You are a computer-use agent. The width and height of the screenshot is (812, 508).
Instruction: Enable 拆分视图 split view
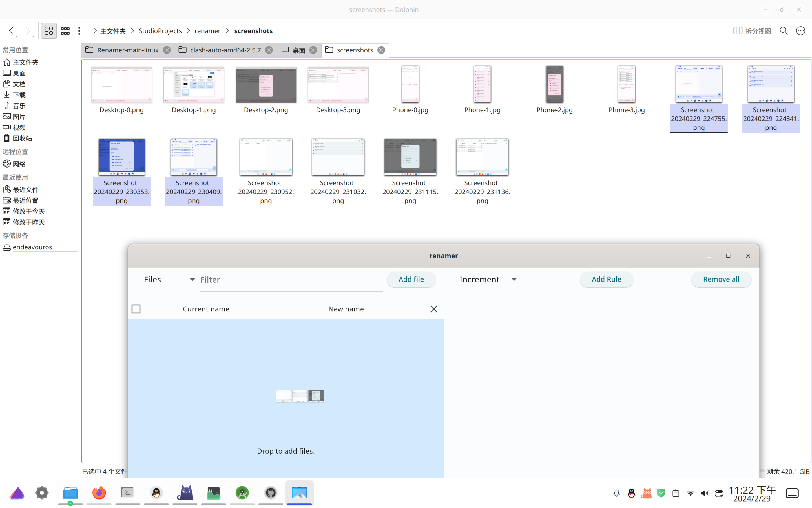(752, 30)
